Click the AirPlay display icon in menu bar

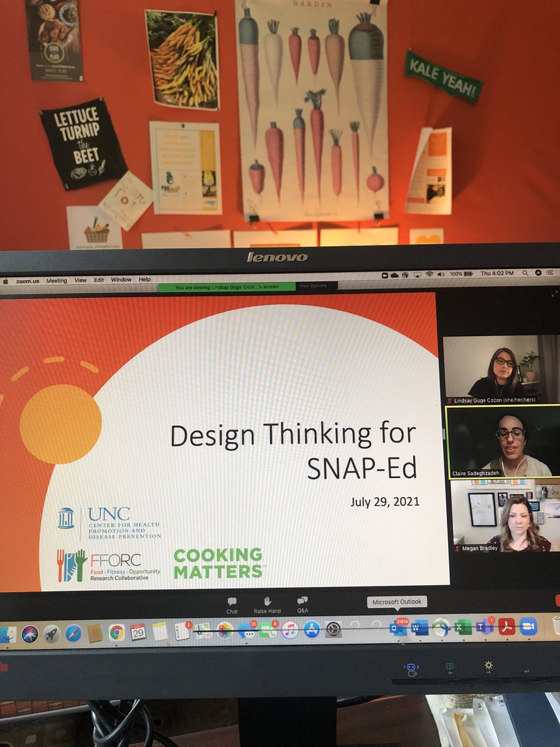tap(417, 275)
